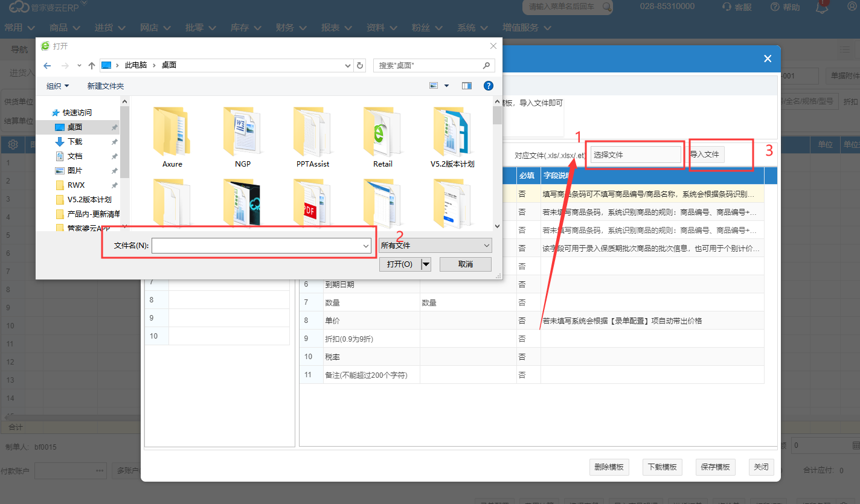Click the grid settings gear icon
The width and height of the screenshot is (860, 504).
click(13, 145)
